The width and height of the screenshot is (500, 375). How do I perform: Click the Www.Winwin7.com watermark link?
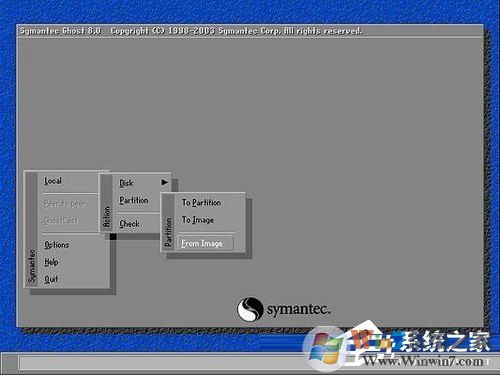(423, 360)
